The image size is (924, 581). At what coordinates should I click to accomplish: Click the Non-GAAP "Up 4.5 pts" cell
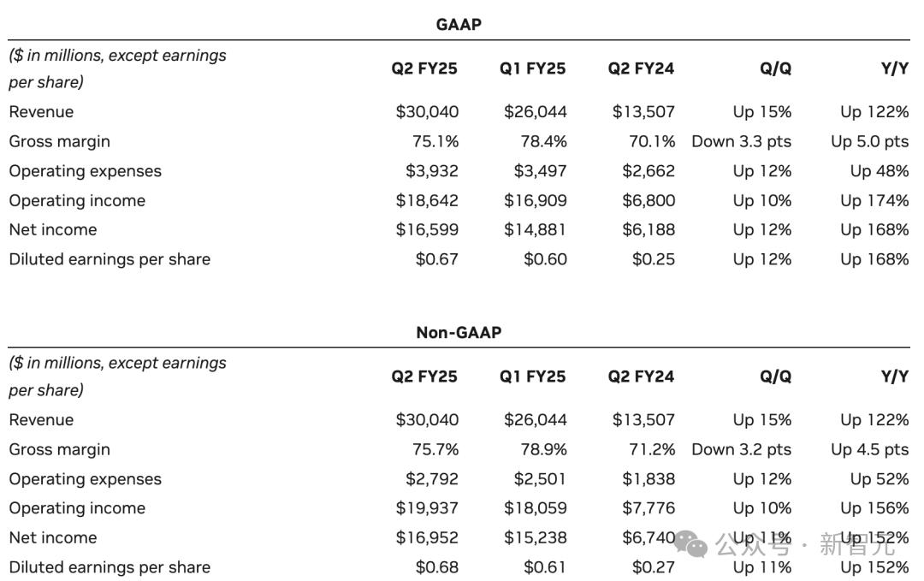pyautogui.click(x=869, y=449)
